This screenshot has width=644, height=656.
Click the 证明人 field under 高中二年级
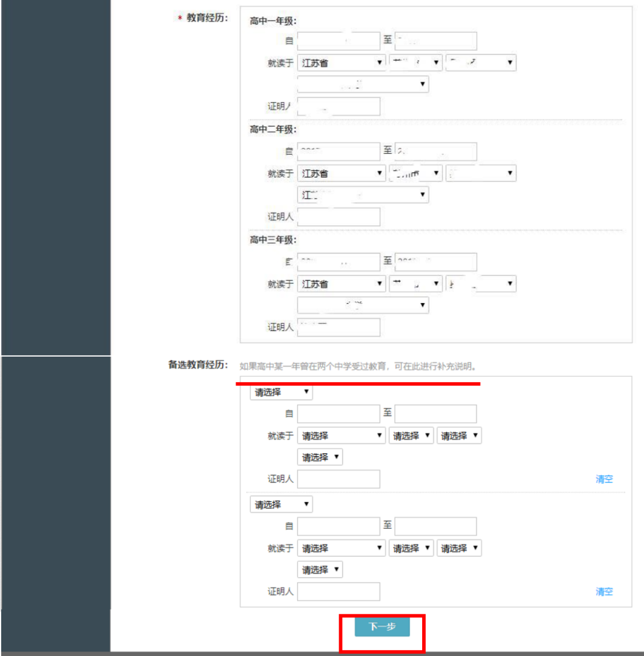point(338,216)
